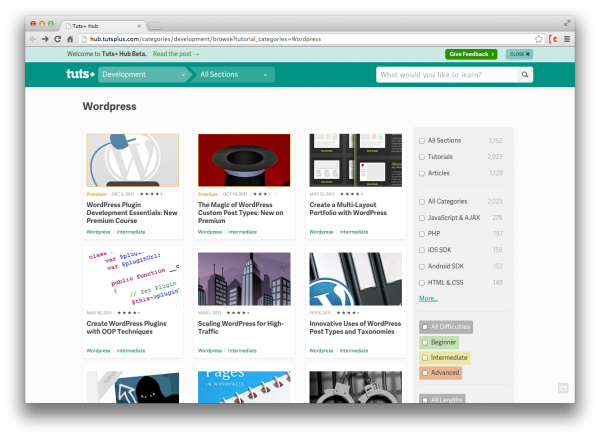Toggle fullscreen with corner arrows icon
600x438 pixels.
point(567,23)
